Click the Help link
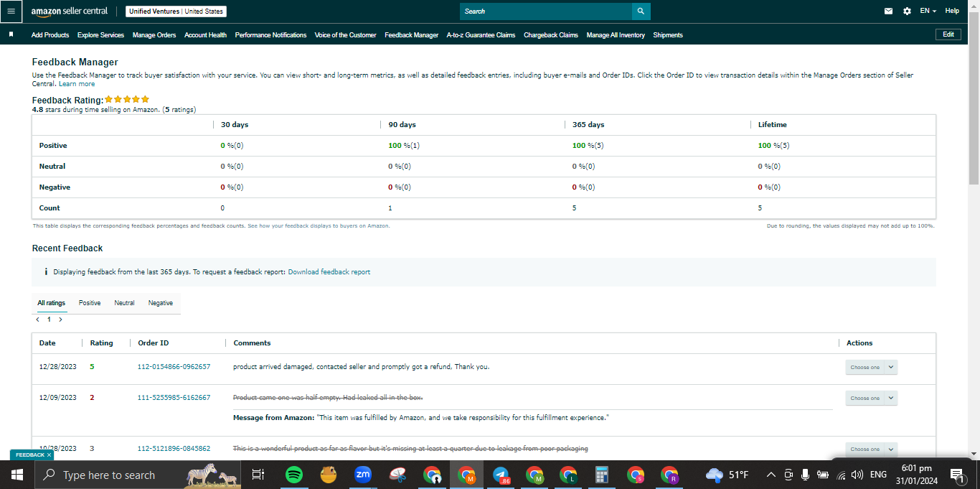The image size is (980, 489). pos(952,11)
